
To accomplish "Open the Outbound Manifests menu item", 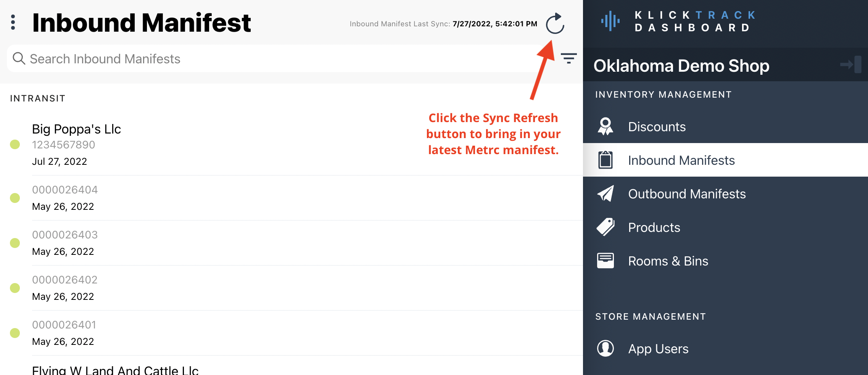I will [725, 194].
